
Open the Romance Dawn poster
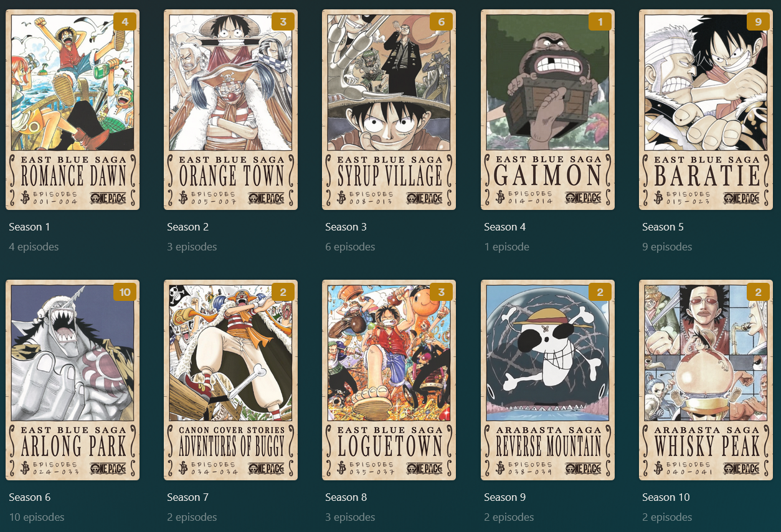[x=72, y=110]
